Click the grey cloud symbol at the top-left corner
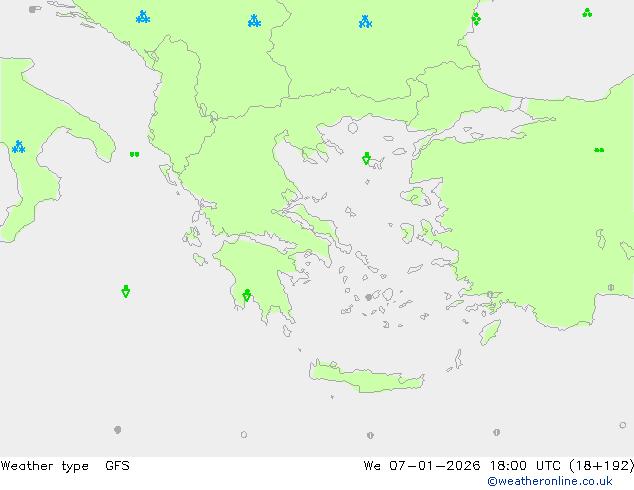The width and height of the screenshot is (634, 490). pyautogui.click(x=35, y=9)
